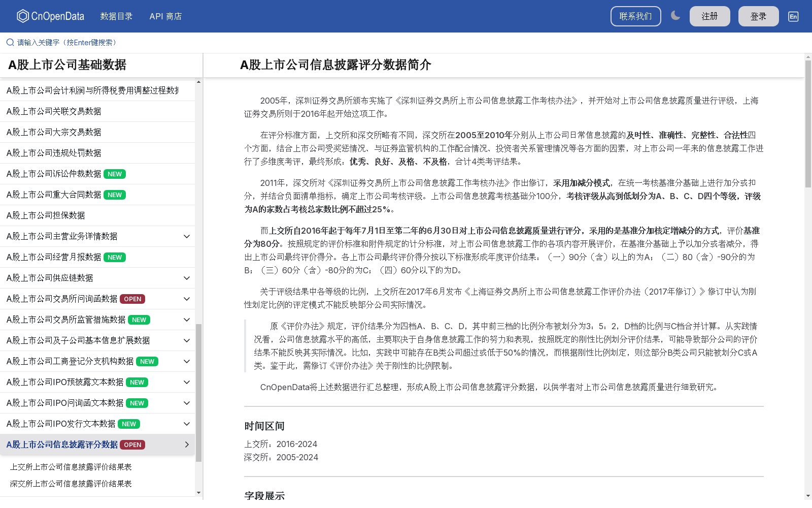Open 上交所上市公司信息披露评价结果表

pos(71,467)
